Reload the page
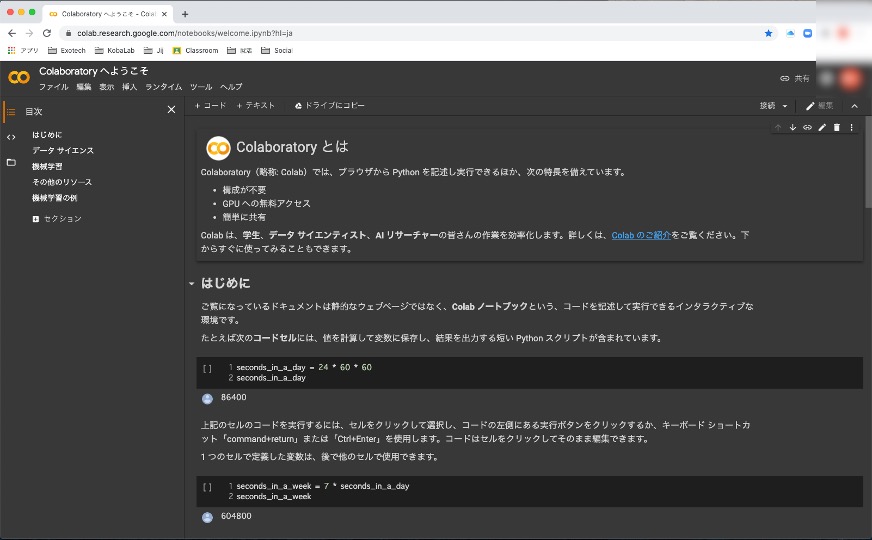Viewport: 872px width, 540px height. (x=47, y=33)
